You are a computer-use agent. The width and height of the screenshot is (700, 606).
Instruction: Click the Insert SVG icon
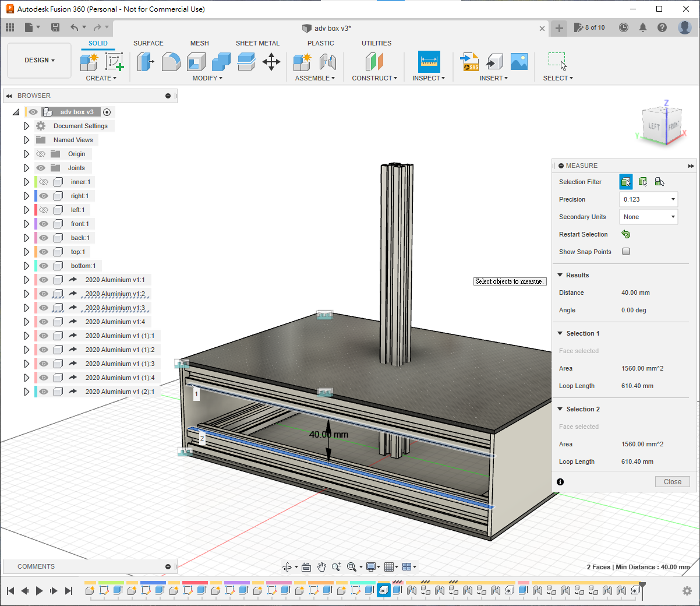[x=469, y=62]
